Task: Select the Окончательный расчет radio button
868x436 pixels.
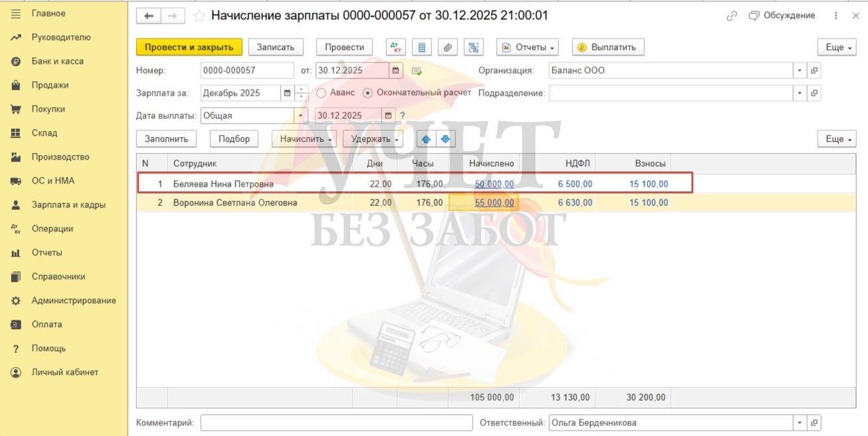Action: coord(368,93)
